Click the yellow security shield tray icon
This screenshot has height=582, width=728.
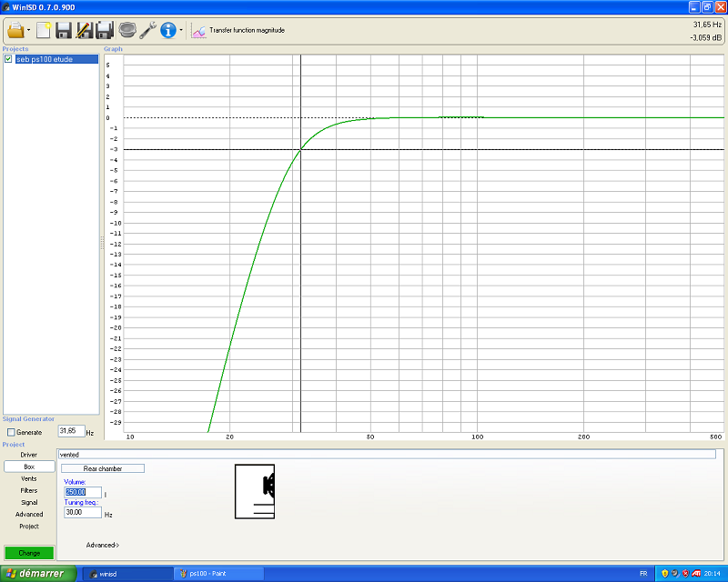(665, 574)
